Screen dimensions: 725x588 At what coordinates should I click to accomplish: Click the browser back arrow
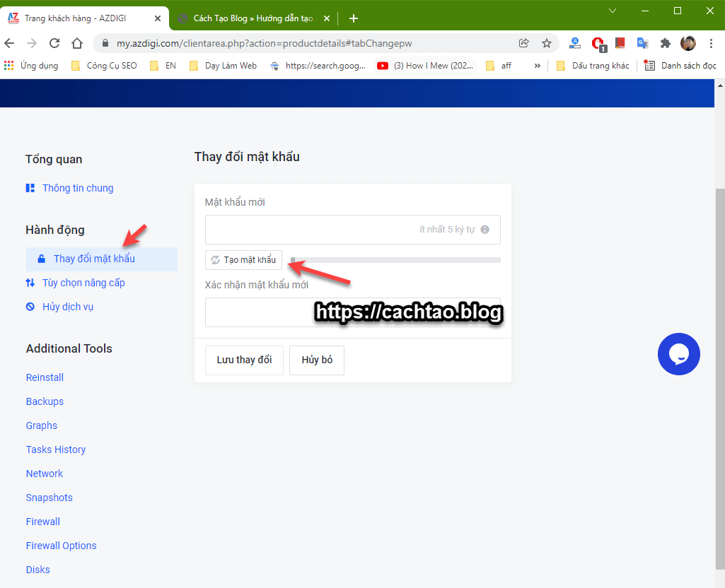[9, 43]
